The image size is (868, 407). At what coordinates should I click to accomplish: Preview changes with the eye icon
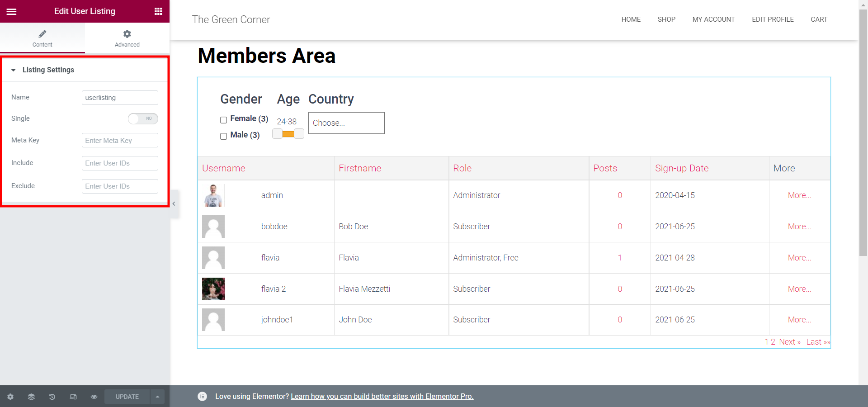(x=94, y=397)
